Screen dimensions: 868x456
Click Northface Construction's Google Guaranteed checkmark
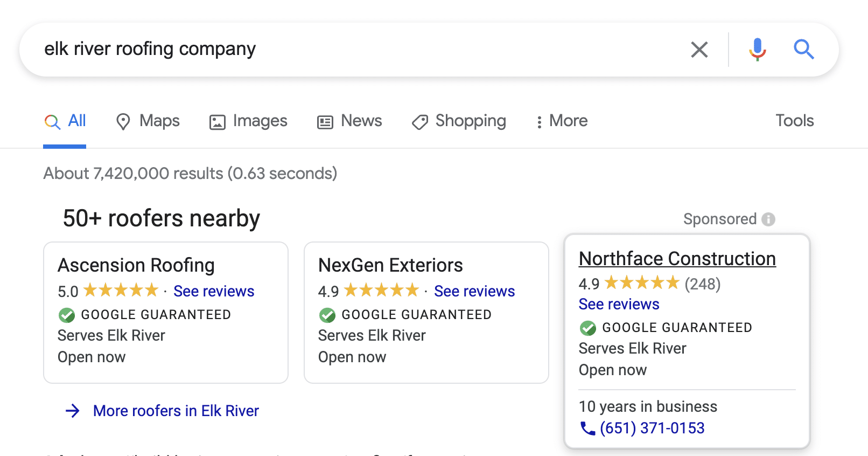point(588,328)
